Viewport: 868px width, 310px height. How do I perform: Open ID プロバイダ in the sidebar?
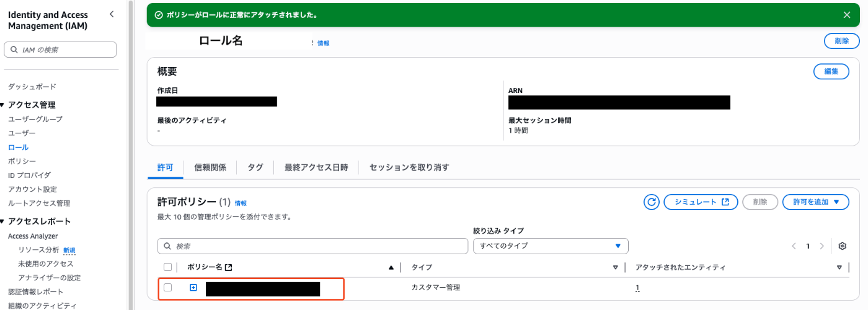[x=29, y=175]
